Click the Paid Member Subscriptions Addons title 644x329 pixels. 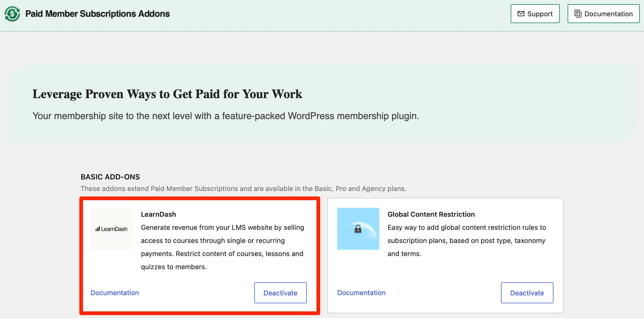(x=97, y=14)
